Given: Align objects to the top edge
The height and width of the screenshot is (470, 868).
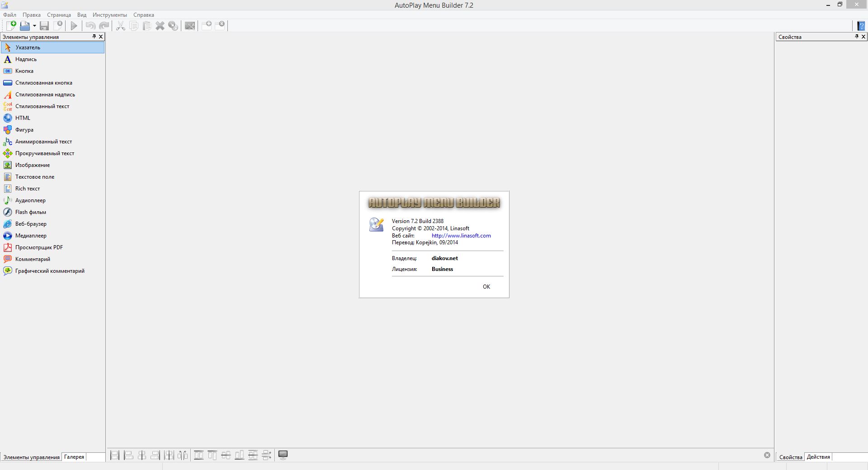Looking at the screenshot, I should (212, 455).
